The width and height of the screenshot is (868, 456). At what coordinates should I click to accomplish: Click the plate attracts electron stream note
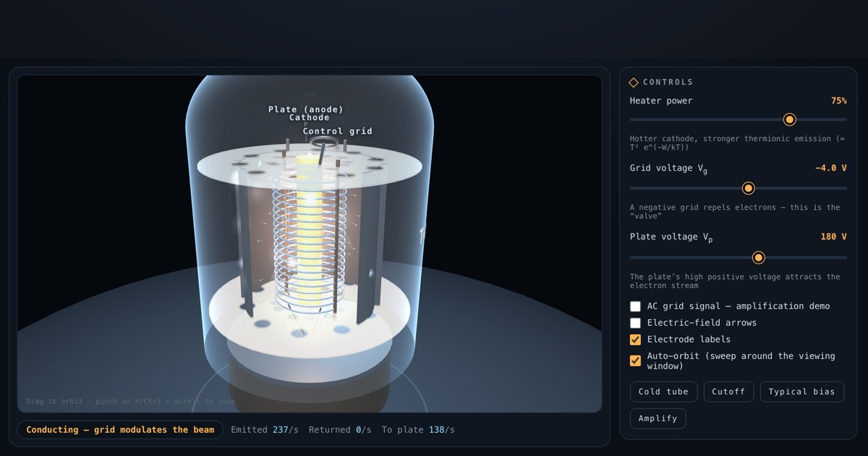pyautogui.click(x=735, y=281)
